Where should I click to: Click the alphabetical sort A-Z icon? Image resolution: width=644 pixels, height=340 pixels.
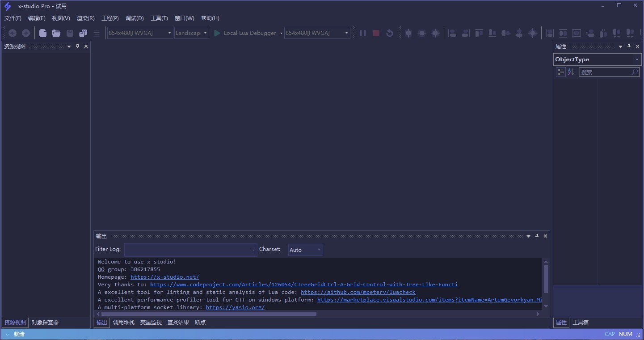tap(571, 72)
